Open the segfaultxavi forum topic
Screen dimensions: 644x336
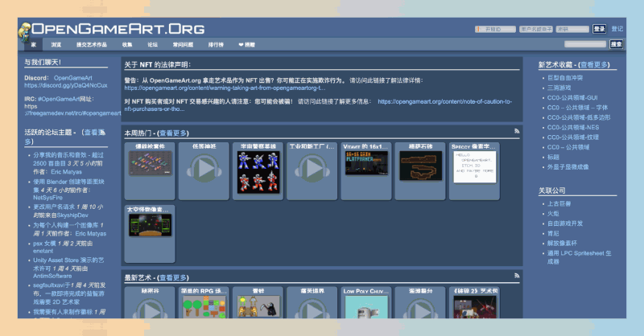click(x=69, y=293)
